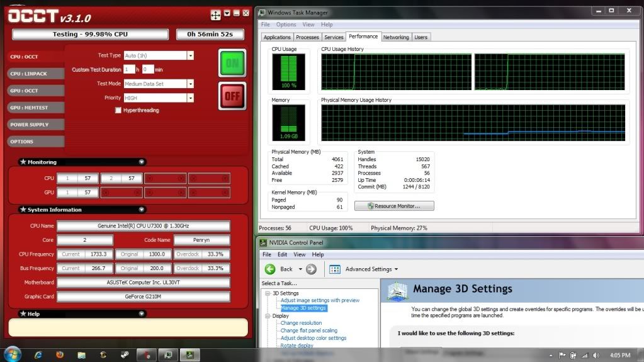Open the Priority dropdown

click(190, 98)
